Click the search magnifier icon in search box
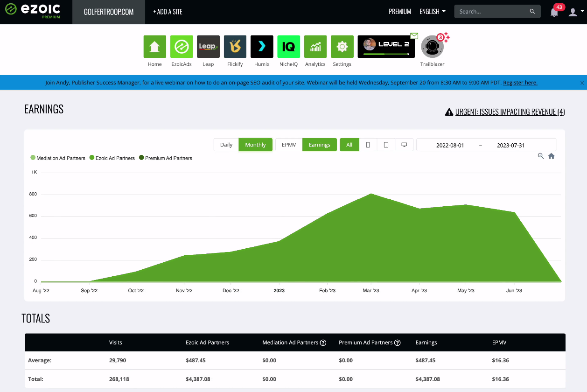The width and height of the screenshot is (587, 392). pyautogui.click(x=532, y=12)
